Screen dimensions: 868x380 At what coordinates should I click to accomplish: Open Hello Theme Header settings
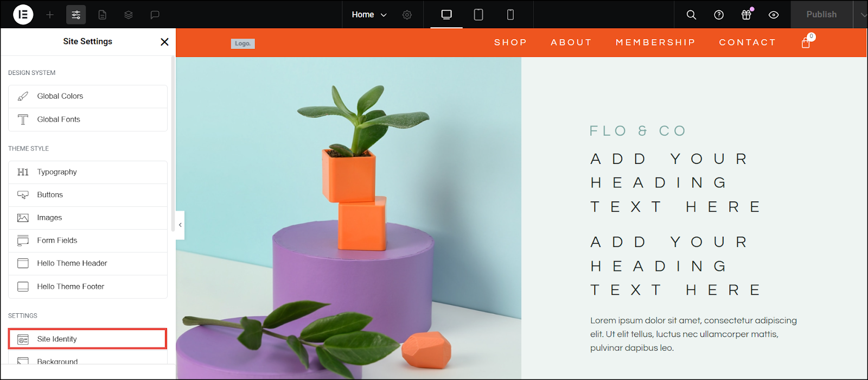click(88, 263)
